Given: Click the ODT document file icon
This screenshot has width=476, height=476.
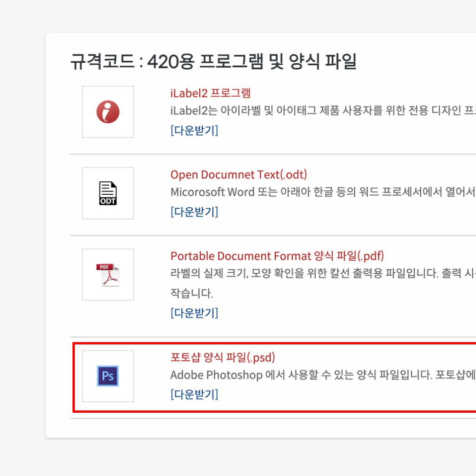Looking at the screenshot, I should coord(108,193).
